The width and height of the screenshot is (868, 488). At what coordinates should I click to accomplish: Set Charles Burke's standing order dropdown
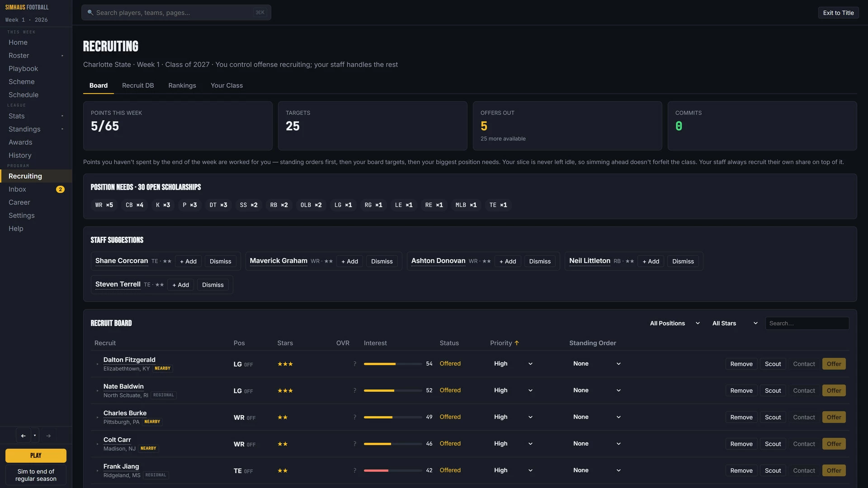(x=597, y=417)
